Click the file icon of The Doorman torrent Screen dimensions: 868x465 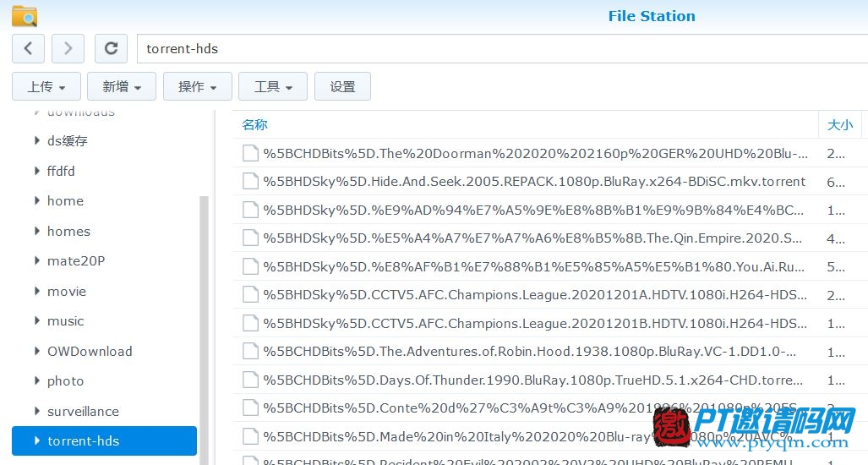click(250, 153)
